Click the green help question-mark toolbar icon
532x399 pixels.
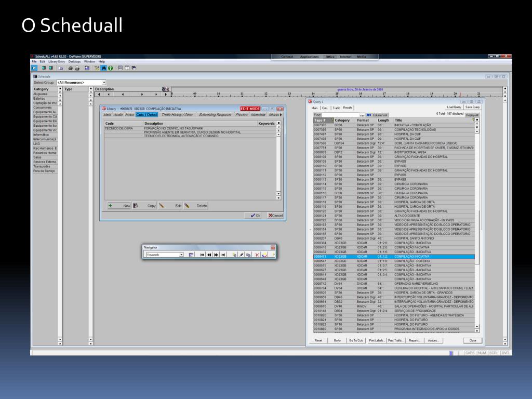point(110,68)
